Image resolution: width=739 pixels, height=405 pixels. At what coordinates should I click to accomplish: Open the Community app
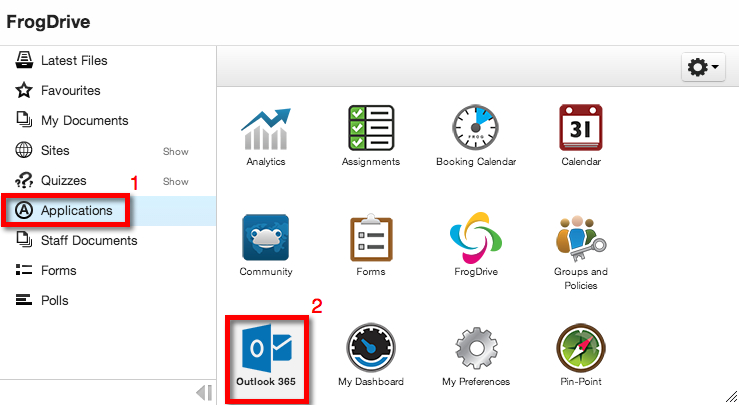[x=265, y=246]
